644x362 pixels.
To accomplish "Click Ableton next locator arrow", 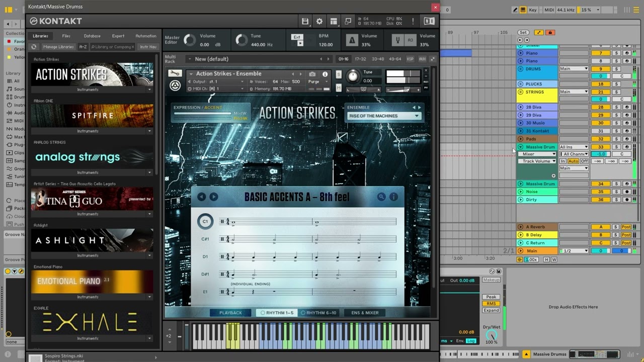I will pyautogui.click(x=527, y=40).
